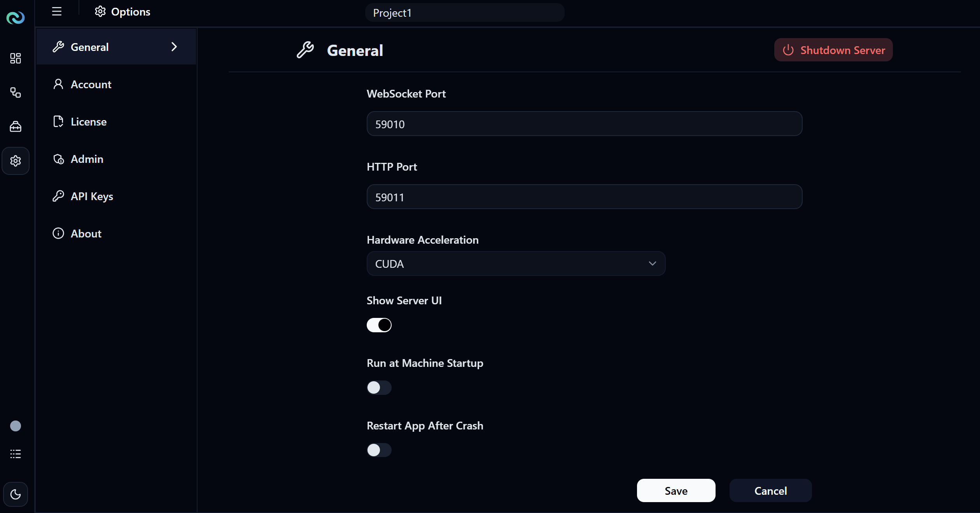Image resolution: width=980 pixels, height=513 pixels.
Task: Click the gray status circle in sidebar
Action: point(16,426)
